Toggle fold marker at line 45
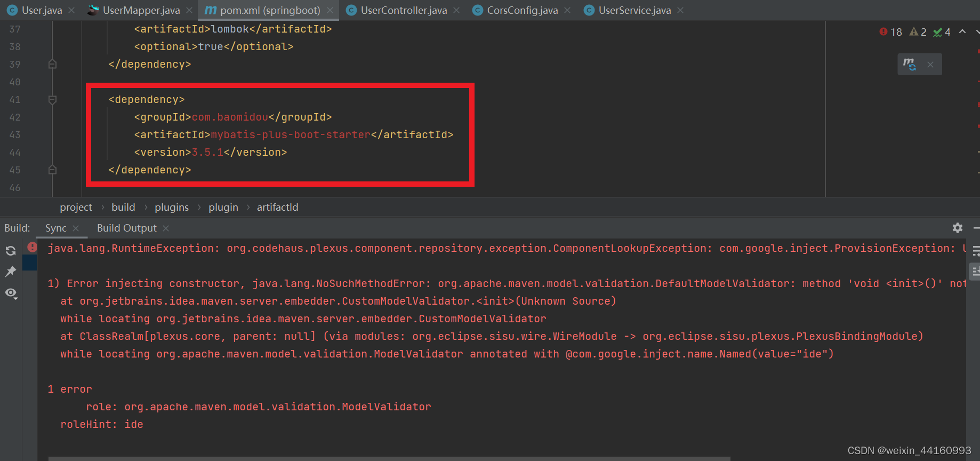 (52, 170)
